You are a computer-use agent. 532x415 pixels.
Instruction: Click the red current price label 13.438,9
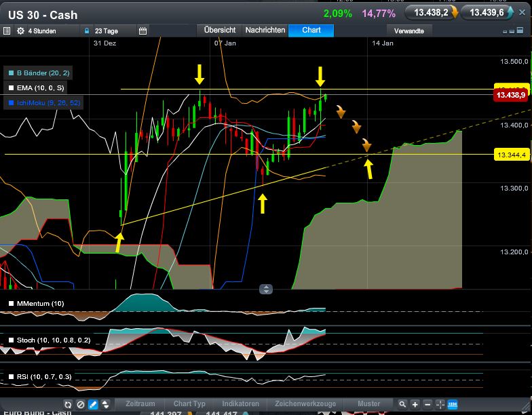(510, 95)
